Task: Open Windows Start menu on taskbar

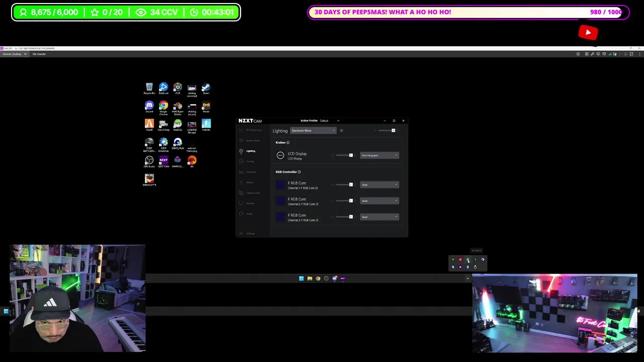Action: (301, 279)
